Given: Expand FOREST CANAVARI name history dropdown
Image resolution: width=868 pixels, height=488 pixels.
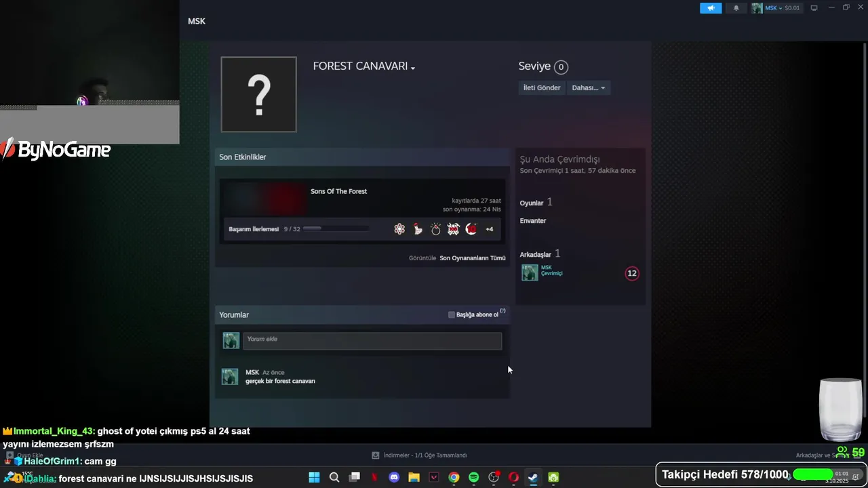Looking at the screenshot, I should pyautogui.click(x=412, y=68).
